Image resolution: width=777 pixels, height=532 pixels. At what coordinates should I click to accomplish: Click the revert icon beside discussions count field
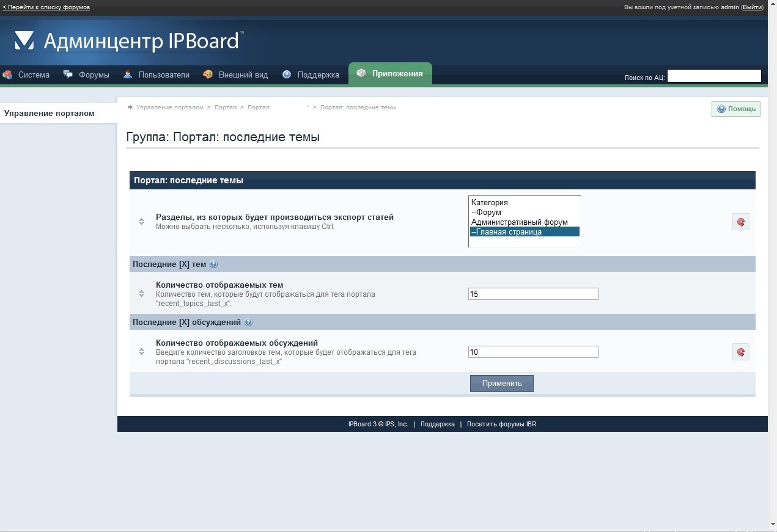pyautogui.click(x=740, y=352)
